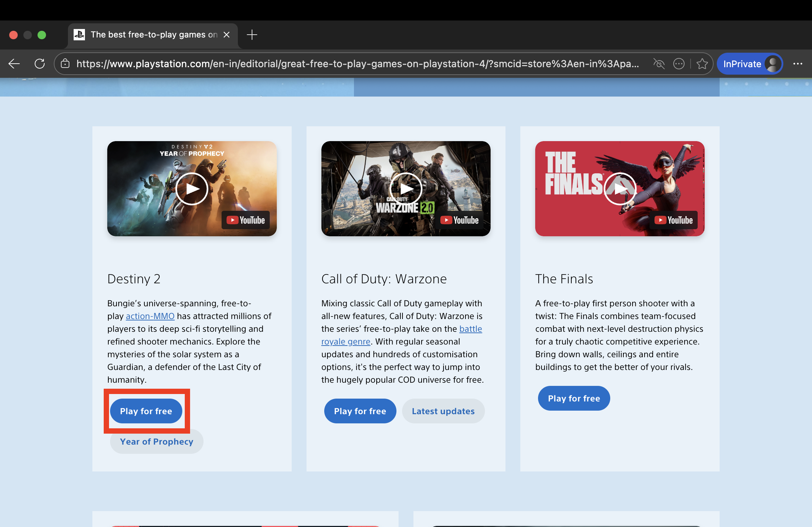Play The Finals trailer video
This screenshot has height=527, width=812.
(619, 189)
